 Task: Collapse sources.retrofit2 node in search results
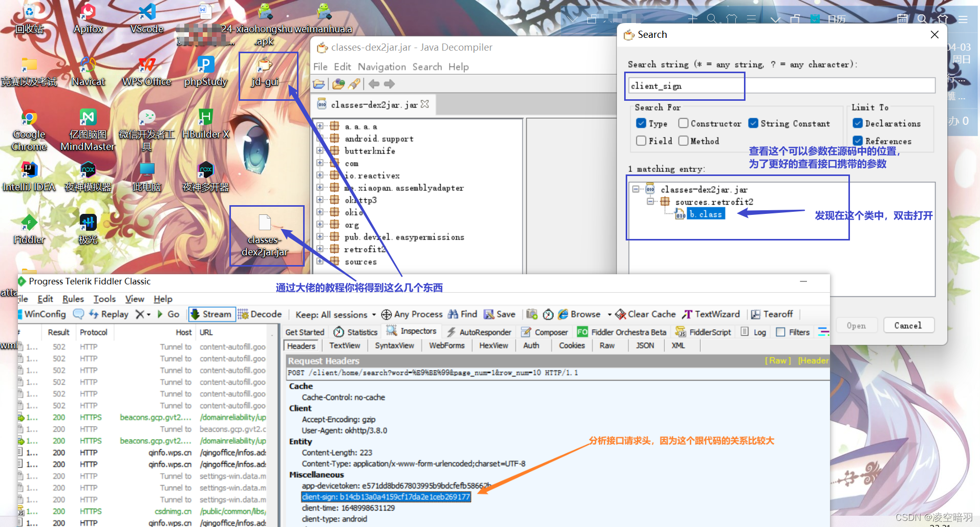click(650, 201)
